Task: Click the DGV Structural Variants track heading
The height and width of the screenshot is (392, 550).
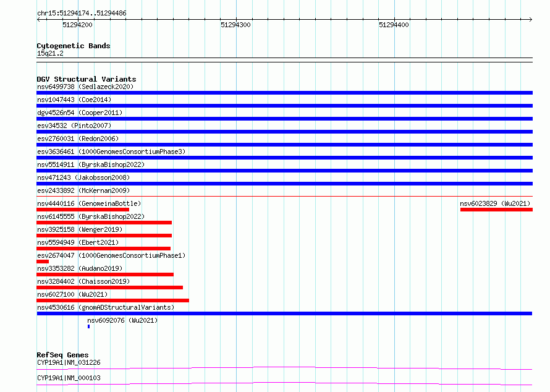Action: click(x=87, y=79)
